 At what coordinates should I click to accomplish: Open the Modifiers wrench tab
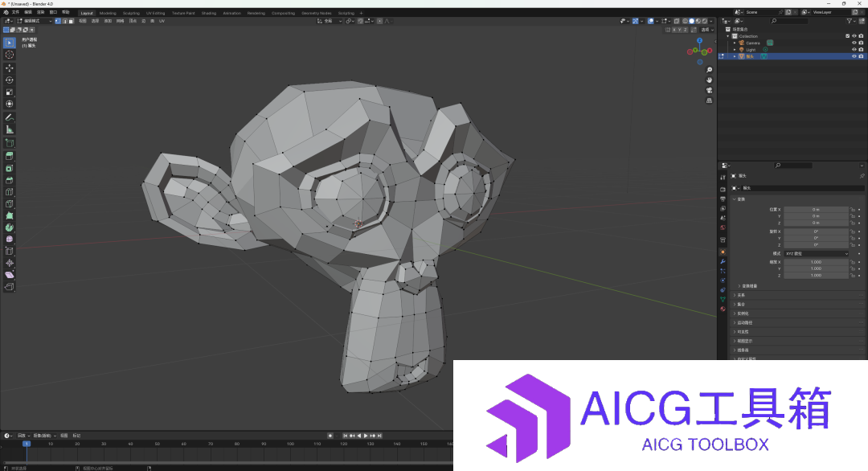(x=723, y=262)
